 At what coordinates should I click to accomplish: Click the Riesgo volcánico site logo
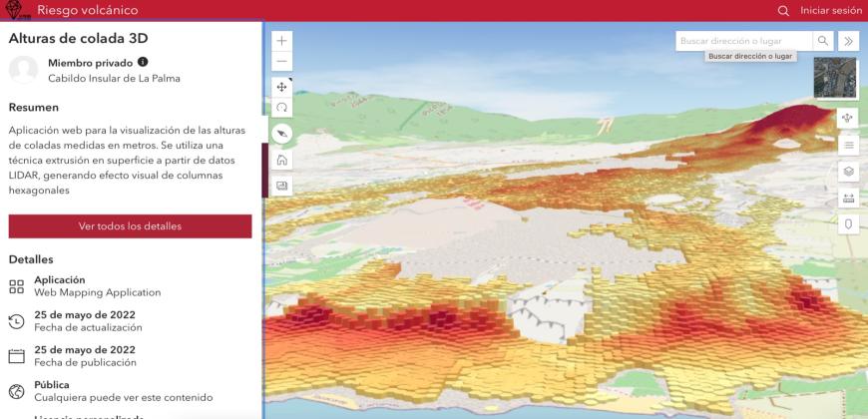[x=17, y=10]
